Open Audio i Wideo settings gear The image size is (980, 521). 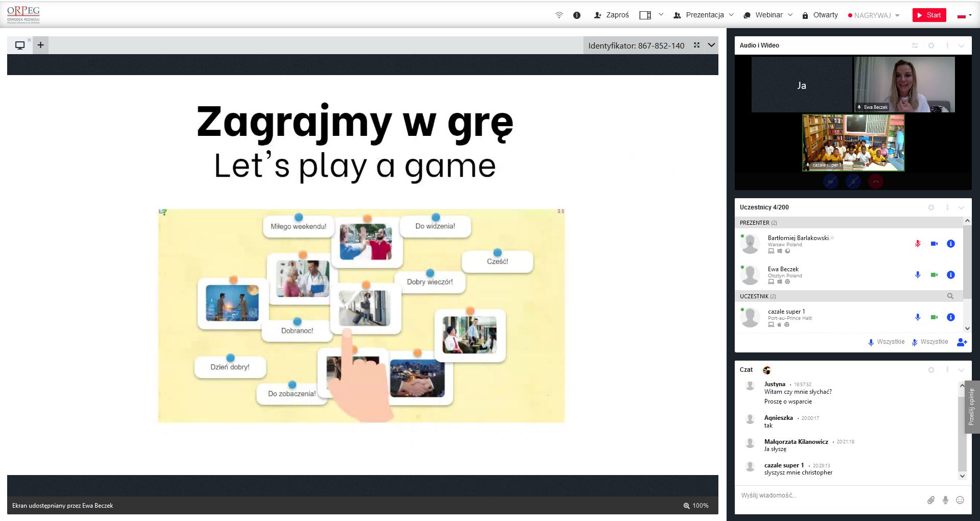coord(931,45)
